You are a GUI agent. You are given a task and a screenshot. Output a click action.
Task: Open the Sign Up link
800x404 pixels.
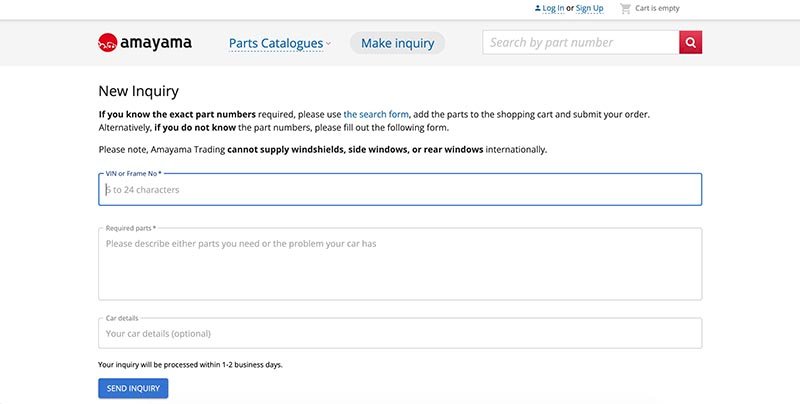tap(589, 8)
